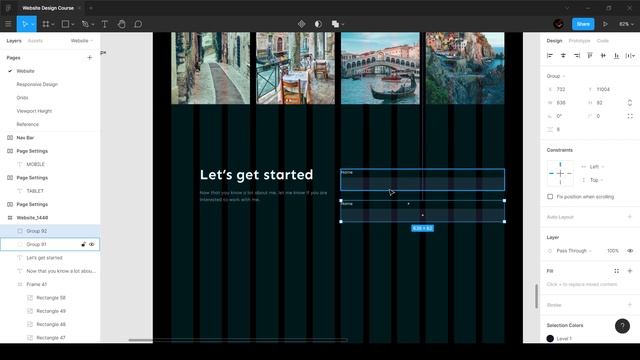Toggle visibility eye of Group 91 layer
The image size is (640, 360).
pyautogui.click(x=92, y=244)
